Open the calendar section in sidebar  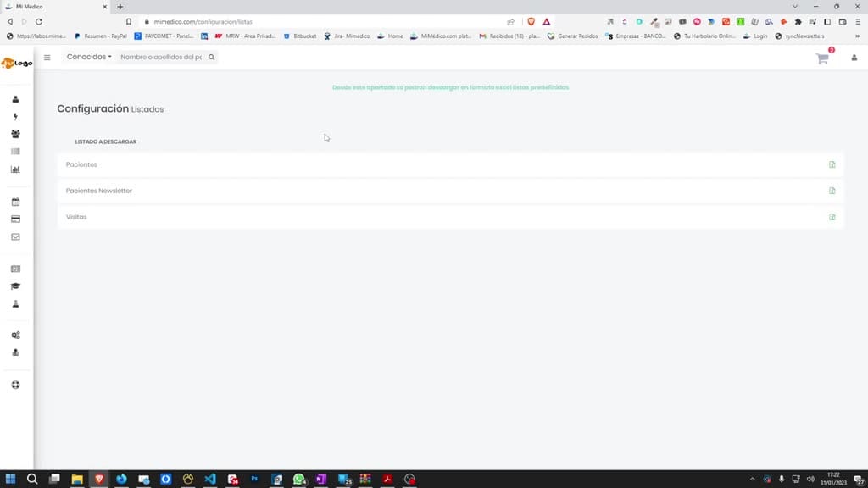15,202
